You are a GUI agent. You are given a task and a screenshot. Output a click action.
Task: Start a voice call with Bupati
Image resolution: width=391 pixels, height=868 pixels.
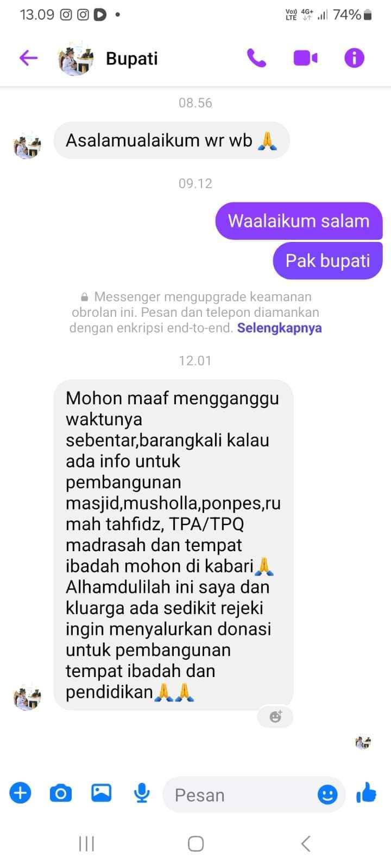click(x=256, y=58)
